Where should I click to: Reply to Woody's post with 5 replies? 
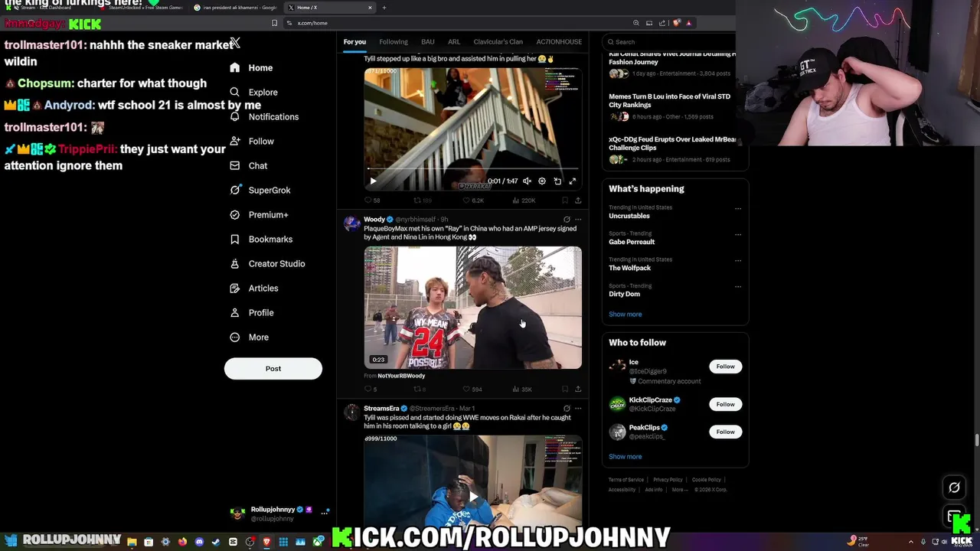(371, 390)
